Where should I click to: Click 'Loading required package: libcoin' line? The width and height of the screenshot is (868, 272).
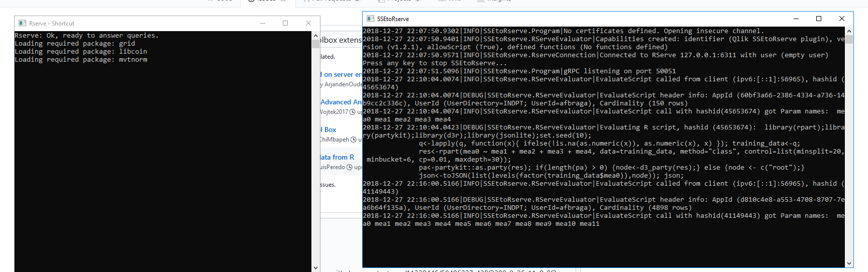[81, 52]
